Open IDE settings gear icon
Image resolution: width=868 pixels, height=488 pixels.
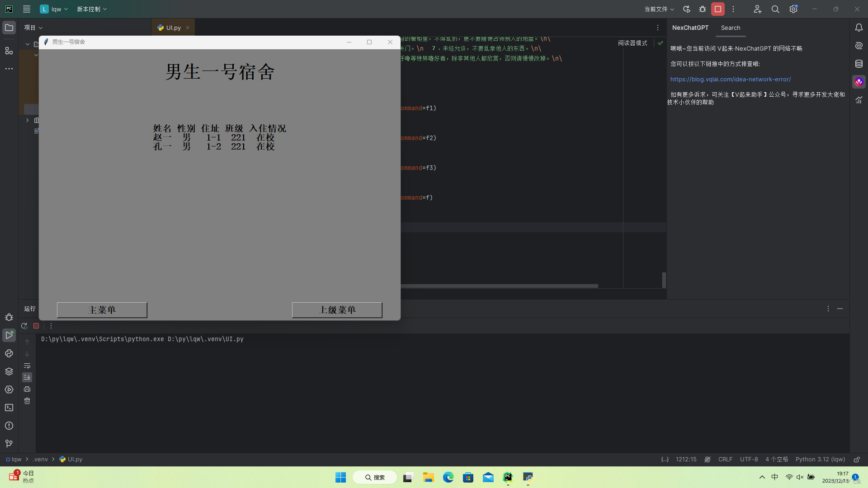click(x=793, y=9)
